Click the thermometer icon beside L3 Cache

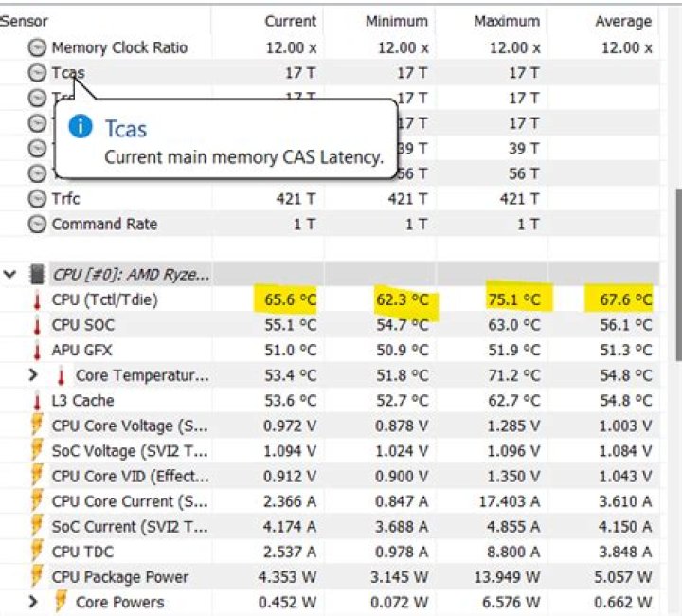[38, 401]
